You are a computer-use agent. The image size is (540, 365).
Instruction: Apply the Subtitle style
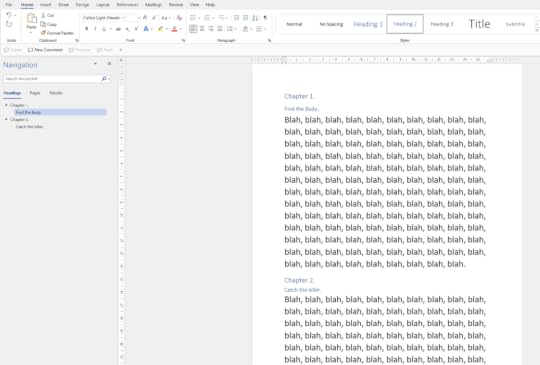(515, 24)
